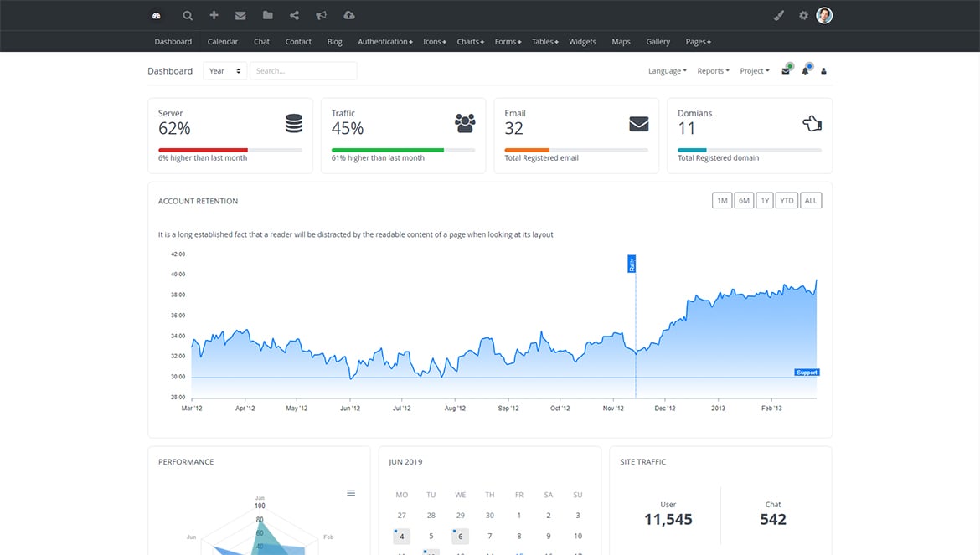Image resolution: width=980 pixels, height=555 pixels.
Task: Click the Support label on chart
Action: click(x=807, y=372)
